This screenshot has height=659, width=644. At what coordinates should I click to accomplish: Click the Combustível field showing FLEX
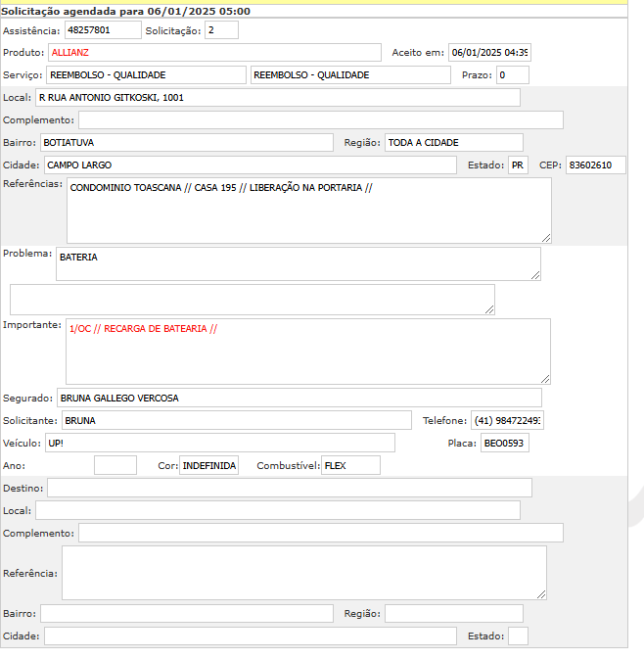click(x=350, y=466)
